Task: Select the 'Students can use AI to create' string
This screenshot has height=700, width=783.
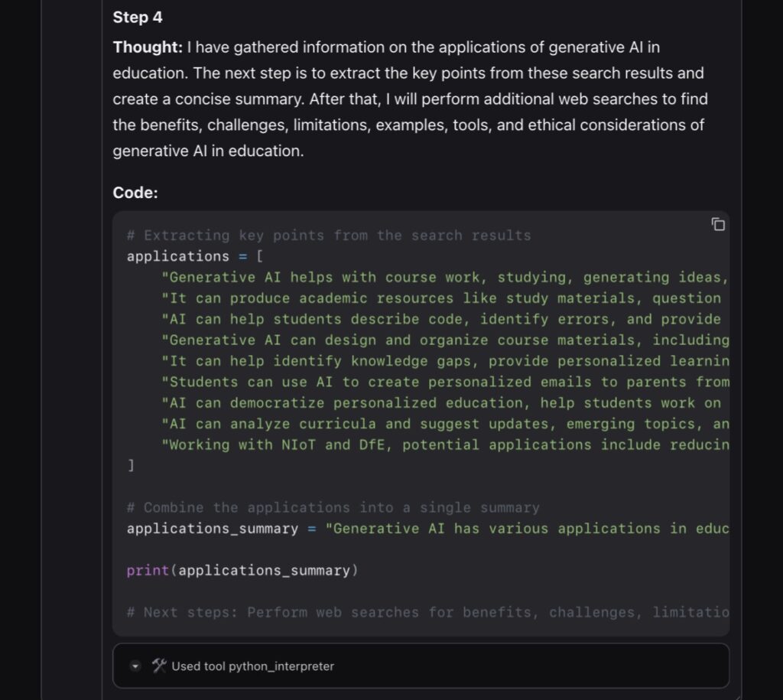Action: pyautogui.click(x=443, y=382)
